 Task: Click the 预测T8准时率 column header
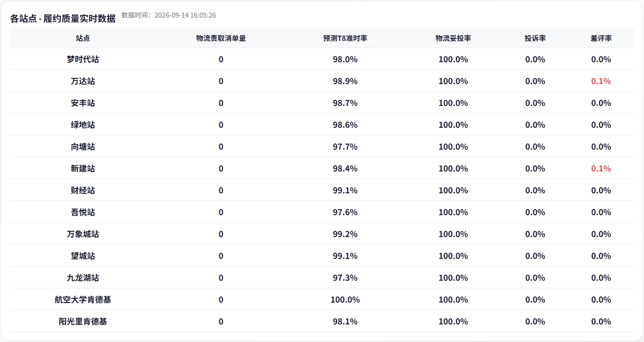tap(345, 38)
